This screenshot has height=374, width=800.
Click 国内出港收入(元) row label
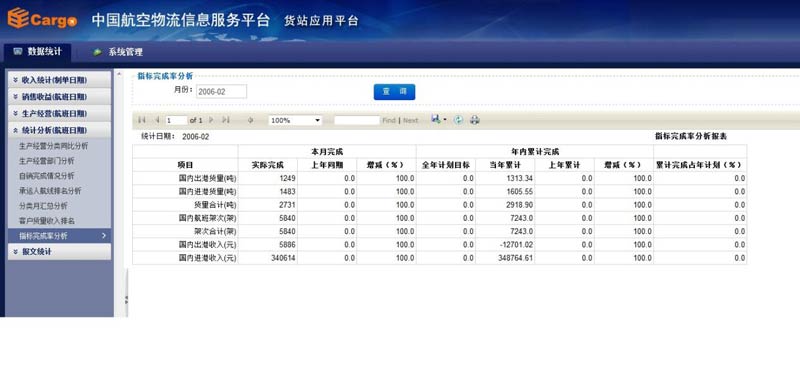(207, 244)
